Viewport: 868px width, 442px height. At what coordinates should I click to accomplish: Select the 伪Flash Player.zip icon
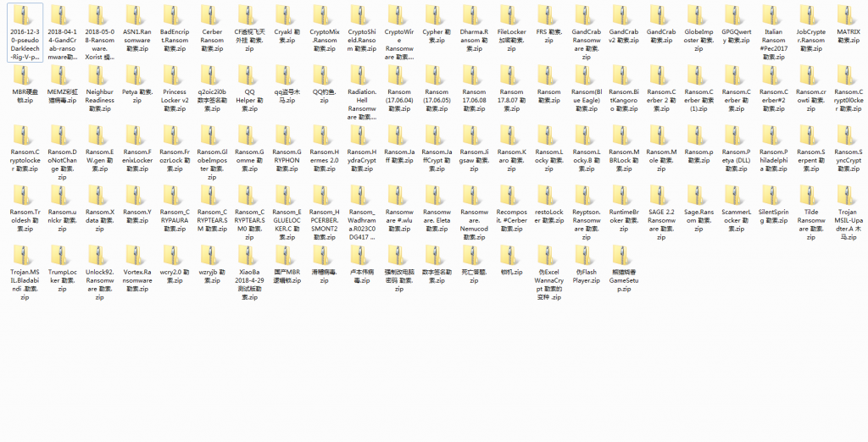coord(587,256)
